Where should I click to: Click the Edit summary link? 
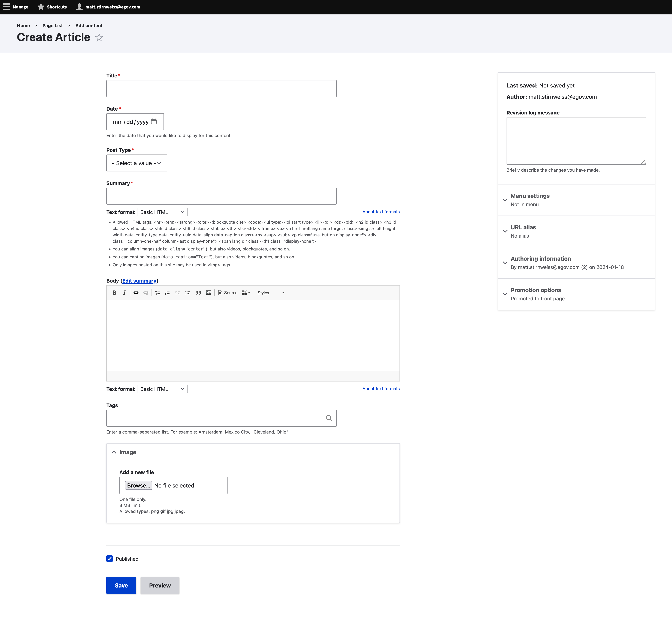click(x=139, y=281)
